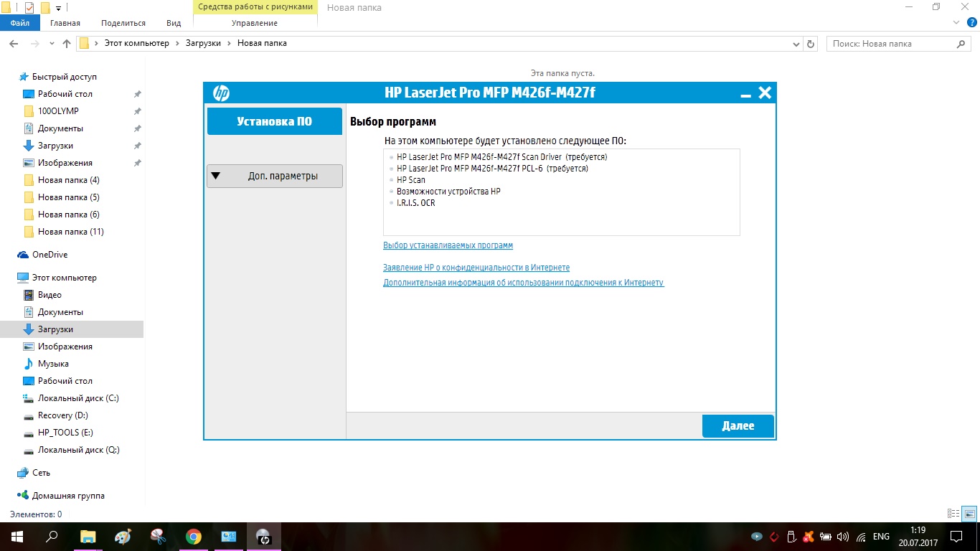Open Локальный диск (Q:) in sidebar
Viewport: 980px width, 551px height.
[79, 450]
